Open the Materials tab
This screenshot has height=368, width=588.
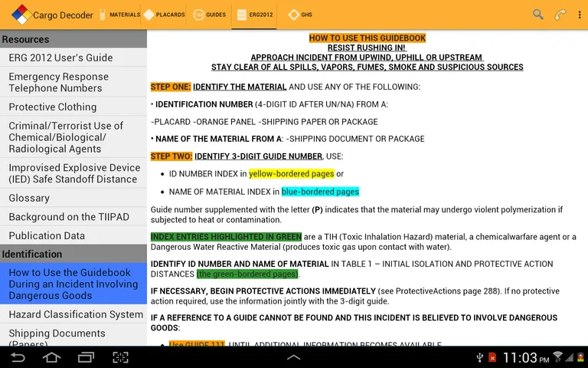(119, 15)
